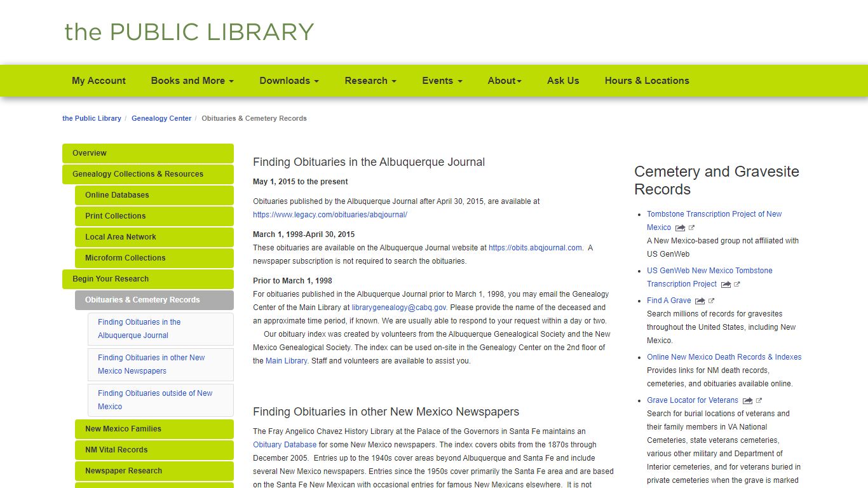Select Microform Collections in the sidebar
This screenshot has width=868, height=488.
pyautogui.click(x=154, y=258)
